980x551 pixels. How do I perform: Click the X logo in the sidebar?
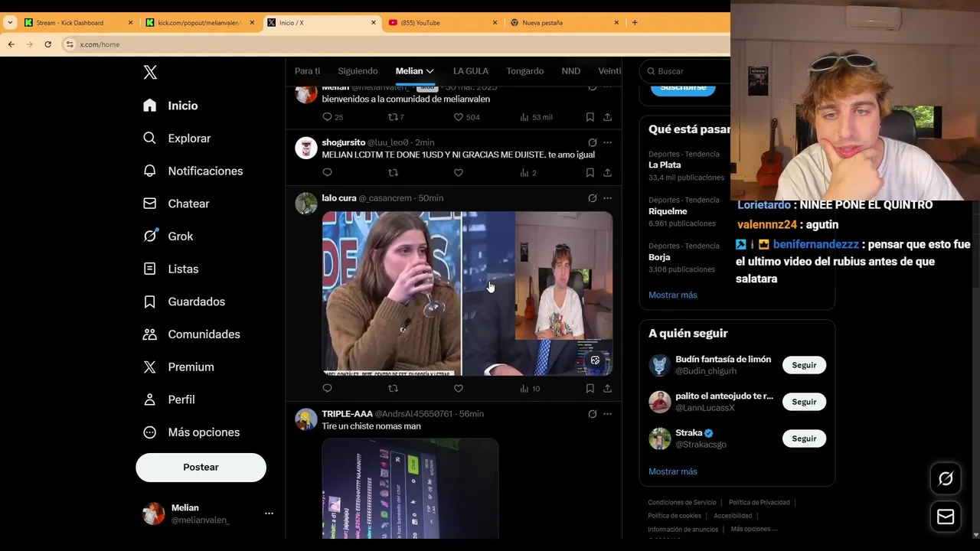click(150, 72)
